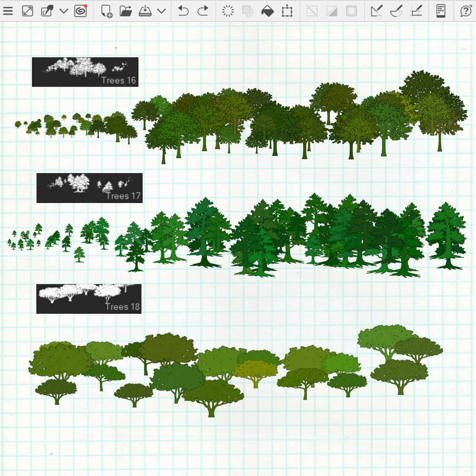Expand the save options dropdown arrow
This screenshot has height=476, width=476.
[x=161, y=11]
